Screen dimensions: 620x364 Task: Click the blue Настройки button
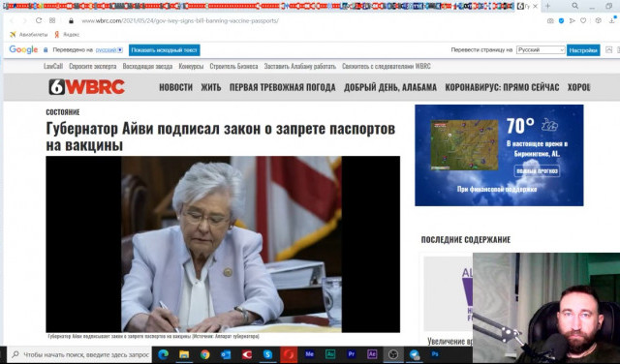583,50
